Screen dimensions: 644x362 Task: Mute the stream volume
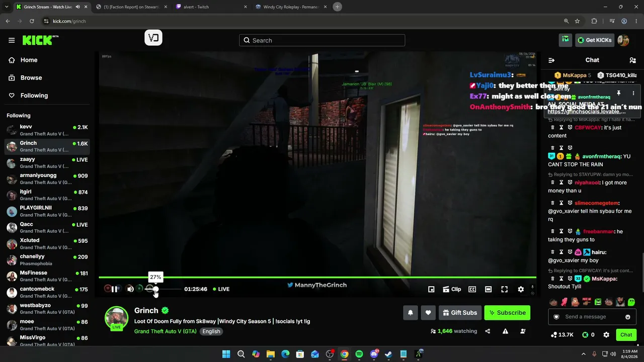point(130,289)
